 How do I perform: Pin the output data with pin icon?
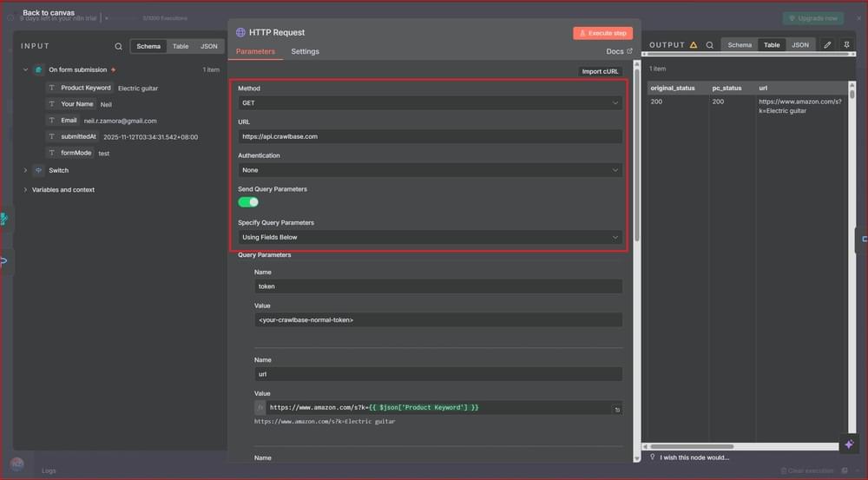[846, 45]
